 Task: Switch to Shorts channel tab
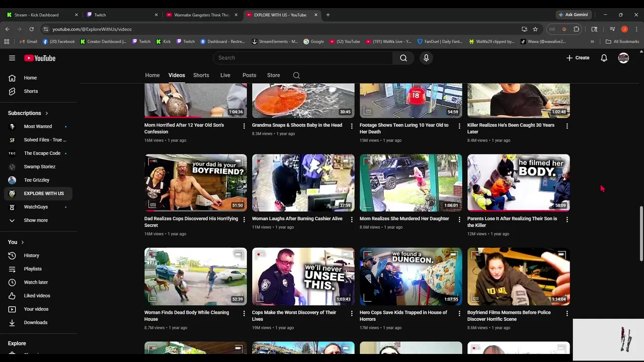click(201, 75)
